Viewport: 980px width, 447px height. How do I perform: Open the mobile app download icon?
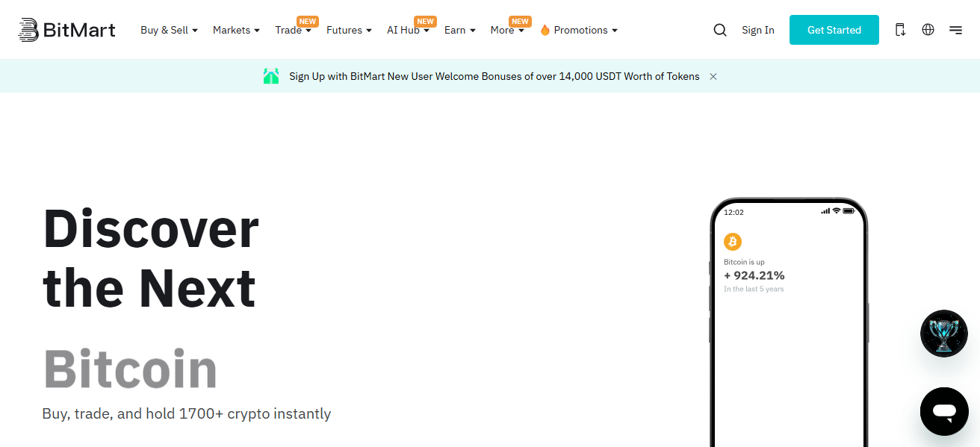[900, 30]
